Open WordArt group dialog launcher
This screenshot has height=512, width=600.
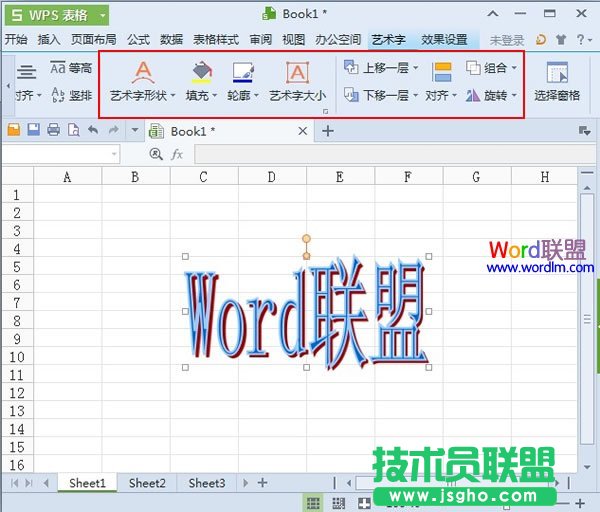326,111
